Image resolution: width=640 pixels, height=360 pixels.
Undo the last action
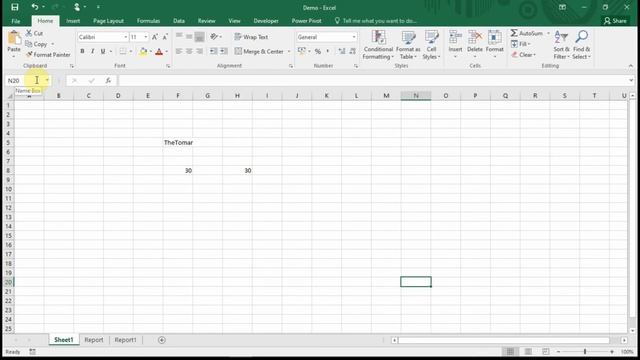tap(35, 7)
